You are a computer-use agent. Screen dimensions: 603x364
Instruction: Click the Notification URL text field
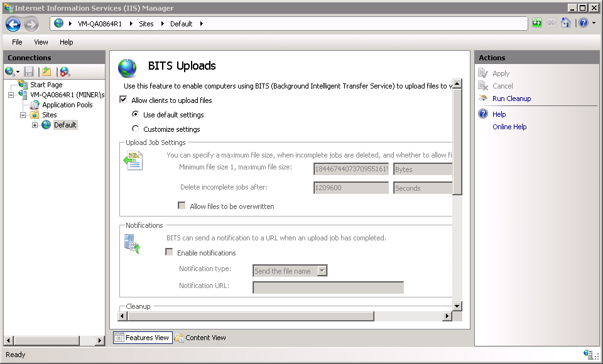(x=328, y=287)
